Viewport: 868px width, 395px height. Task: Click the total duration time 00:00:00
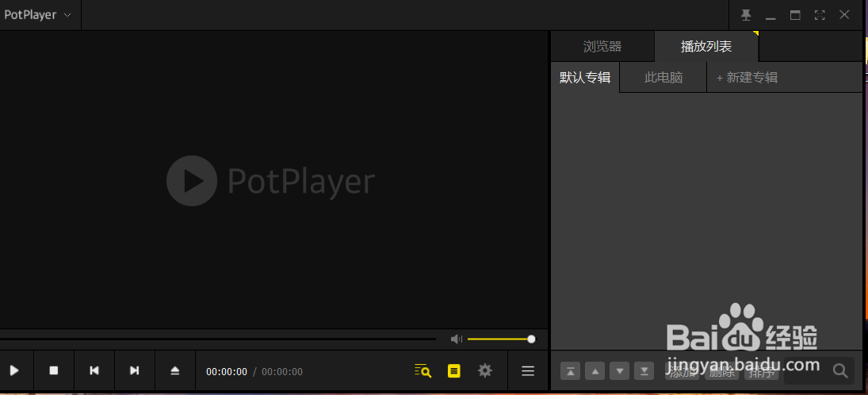[x=281, y=372]
